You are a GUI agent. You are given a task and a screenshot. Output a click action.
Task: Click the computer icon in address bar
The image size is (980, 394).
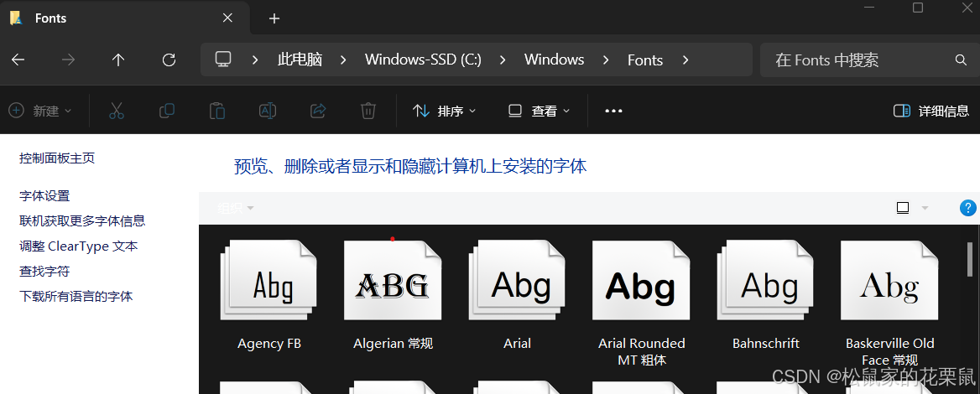[x=223, y=60]
